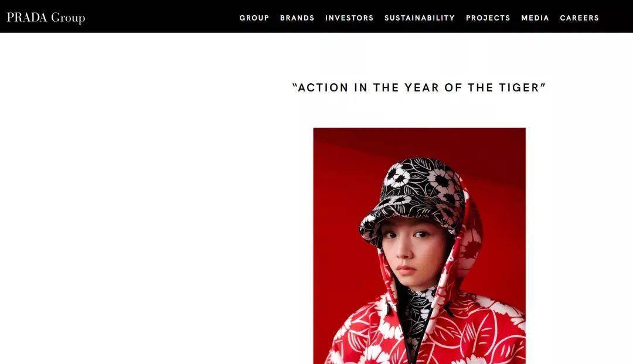
Task: Select PROJECTS in the navigation bar
Action: coord(488,18)
